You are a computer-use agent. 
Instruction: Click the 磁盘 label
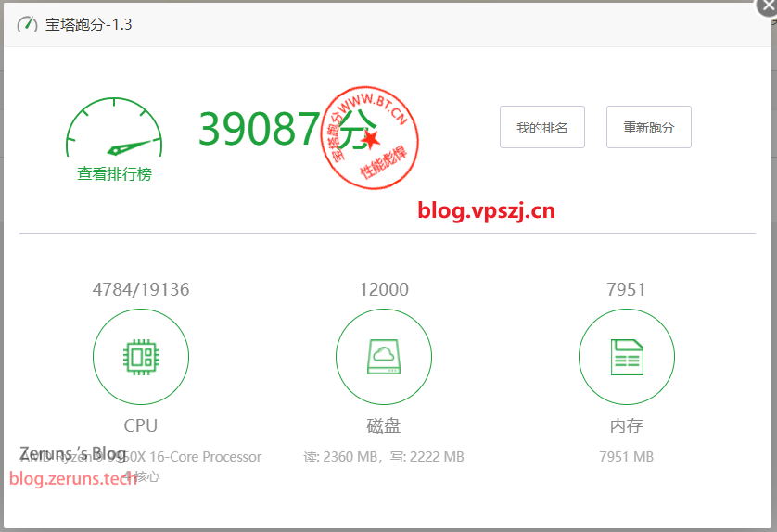(383, 425)
